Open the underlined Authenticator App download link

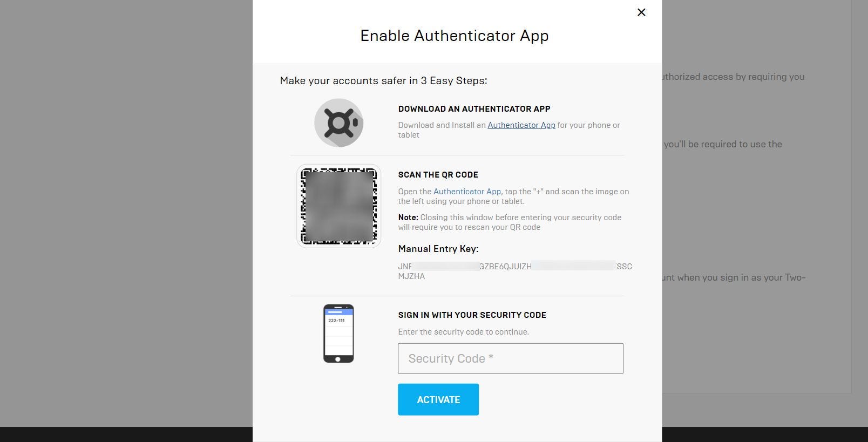(521, 125)
